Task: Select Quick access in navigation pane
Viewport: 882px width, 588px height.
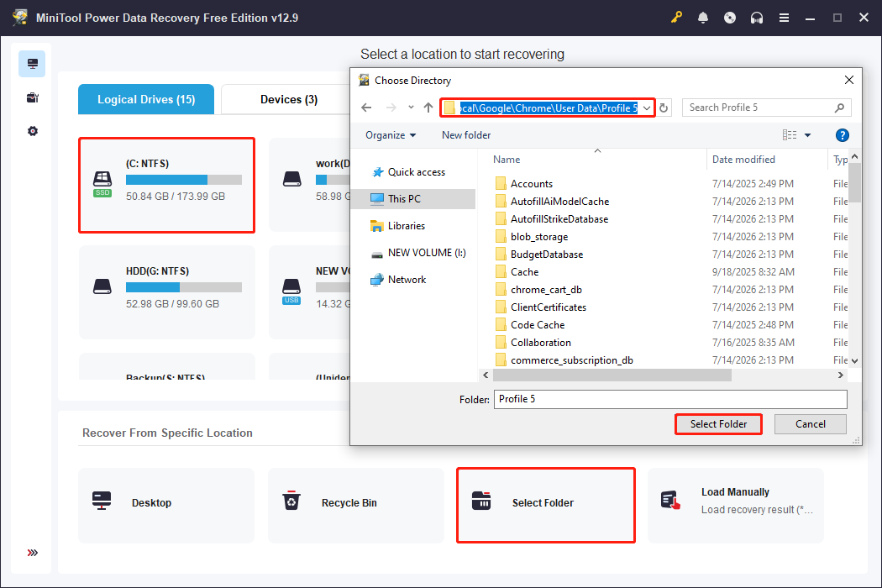Action: (x=416, y=172)
